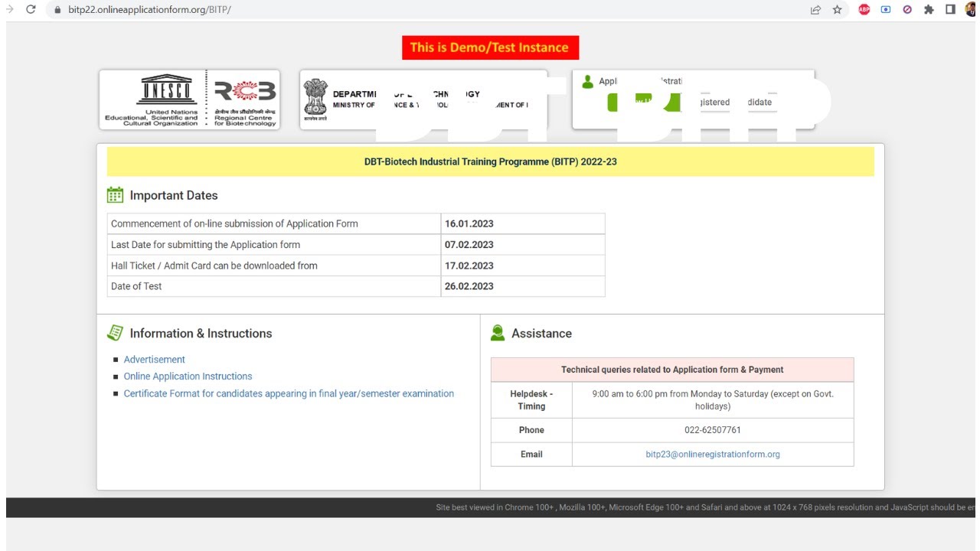Click the Department of Biotechnology emblem logo
The height and width of the screenshot is (551, 980).
tap(315, 100)
